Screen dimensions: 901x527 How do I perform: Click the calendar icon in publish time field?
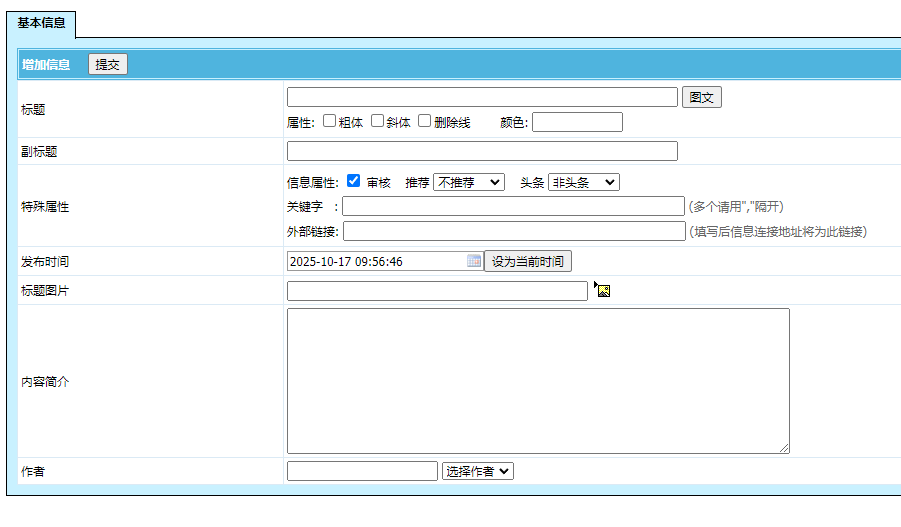(x=474, y=261)
